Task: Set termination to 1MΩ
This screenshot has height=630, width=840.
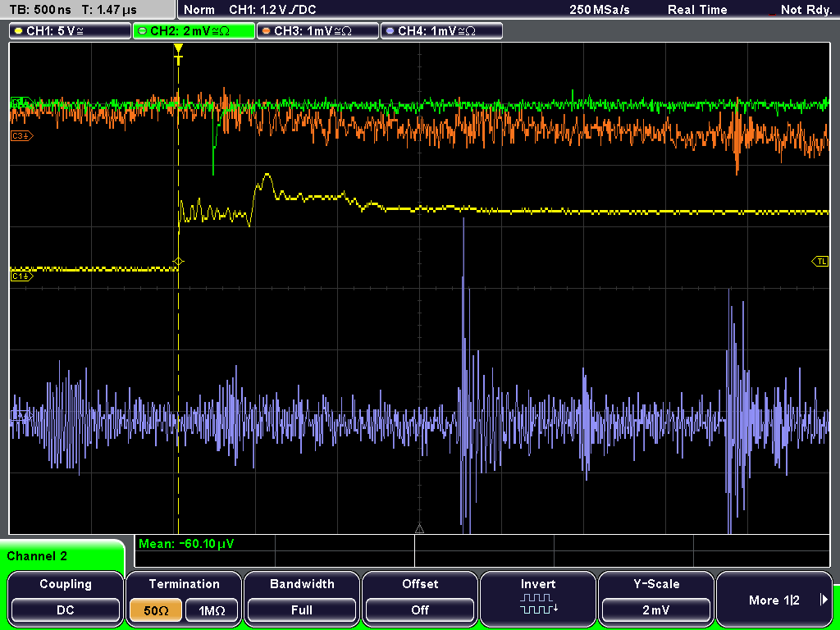Action: pyautogui.click(x=212, y=609)
